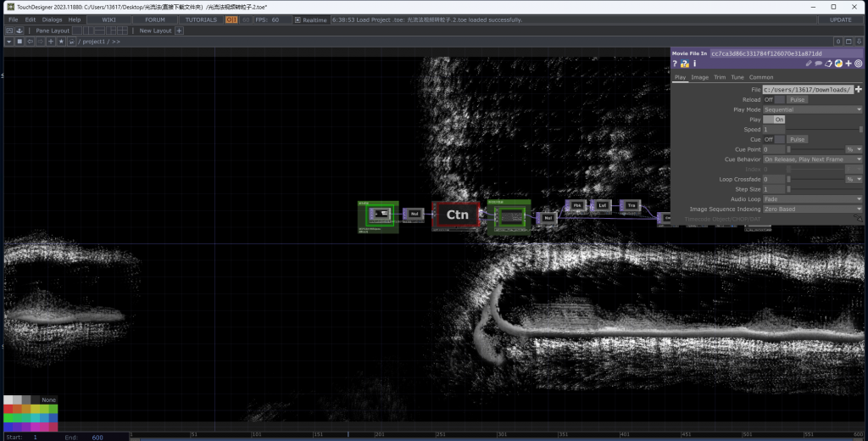Click the pencil edit icon in parameter header
868x441 pixels.
click(x=810, y=64)
